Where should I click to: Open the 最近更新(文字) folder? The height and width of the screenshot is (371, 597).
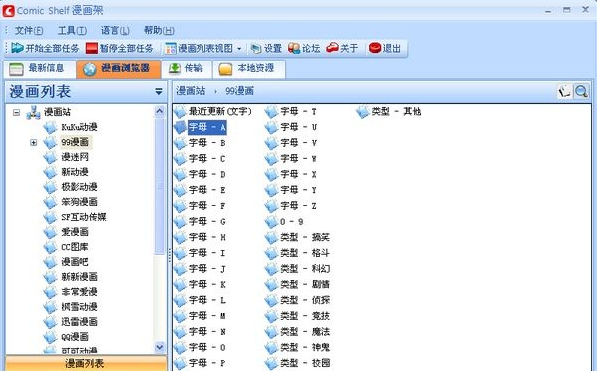(x=213, y=112)
